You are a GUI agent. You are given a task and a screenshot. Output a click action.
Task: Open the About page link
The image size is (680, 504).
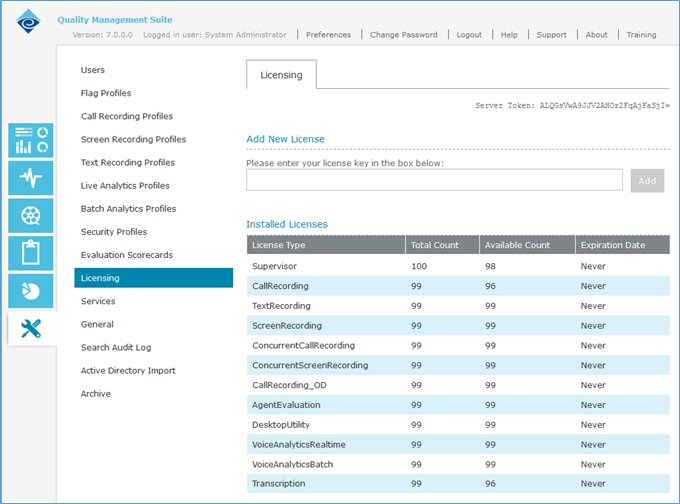(596, 35)
